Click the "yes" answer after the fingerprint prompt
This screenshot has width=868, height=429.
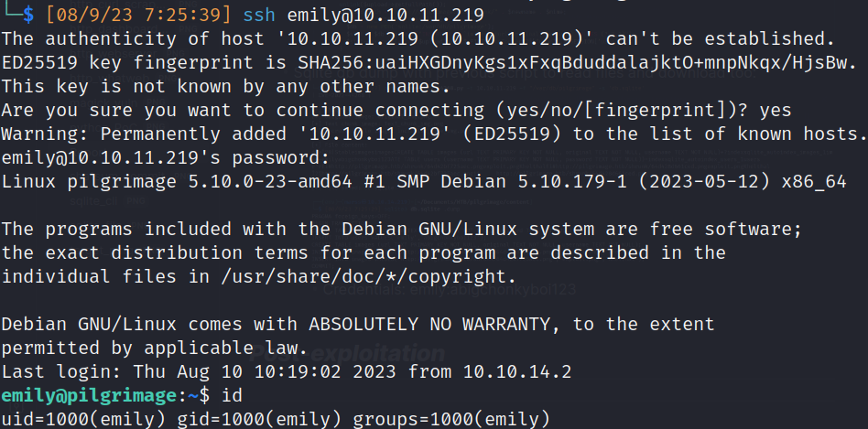[x=776, y=111]
